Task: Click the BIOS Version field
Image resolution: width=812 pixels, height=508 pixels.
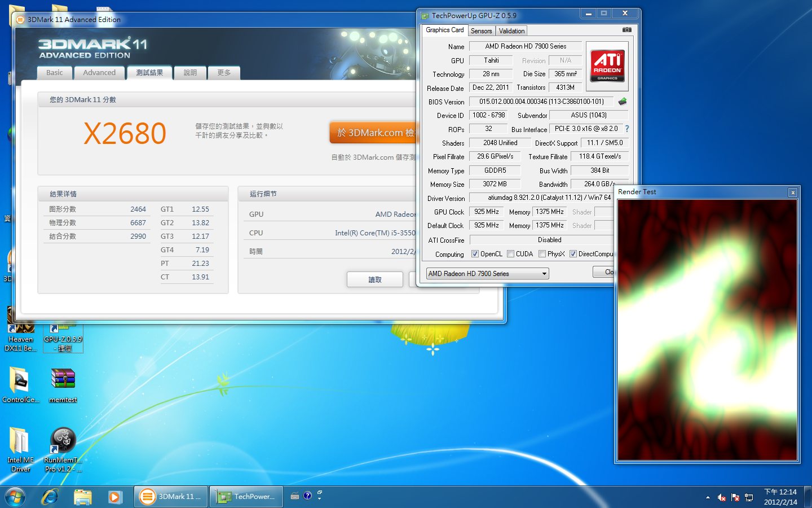Action: click(x=541, y=102)
